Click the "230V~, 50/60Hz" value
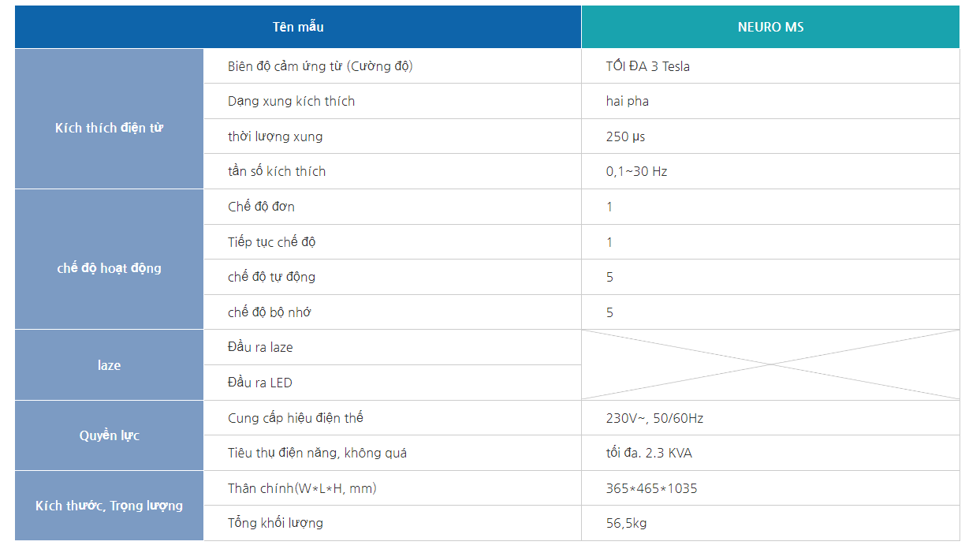Screen dimensions: 980x549 654,418
